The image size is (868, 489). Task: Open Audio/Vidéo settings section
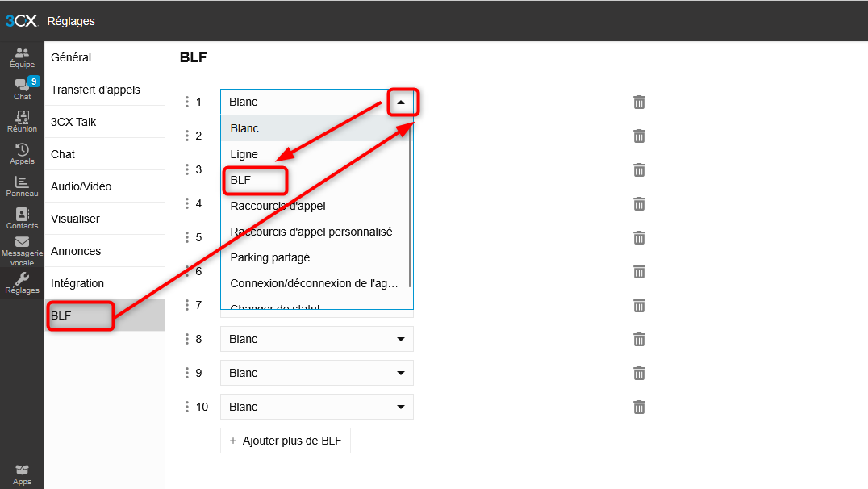point(105,186)
